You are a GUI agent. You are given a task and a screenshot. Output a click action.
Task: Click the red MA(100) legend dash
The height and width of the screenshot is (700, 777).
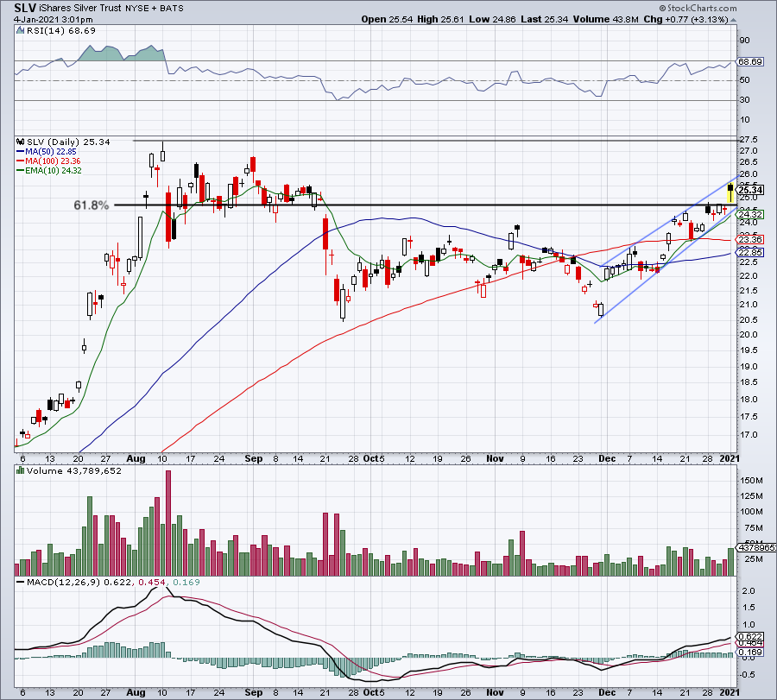21,161
